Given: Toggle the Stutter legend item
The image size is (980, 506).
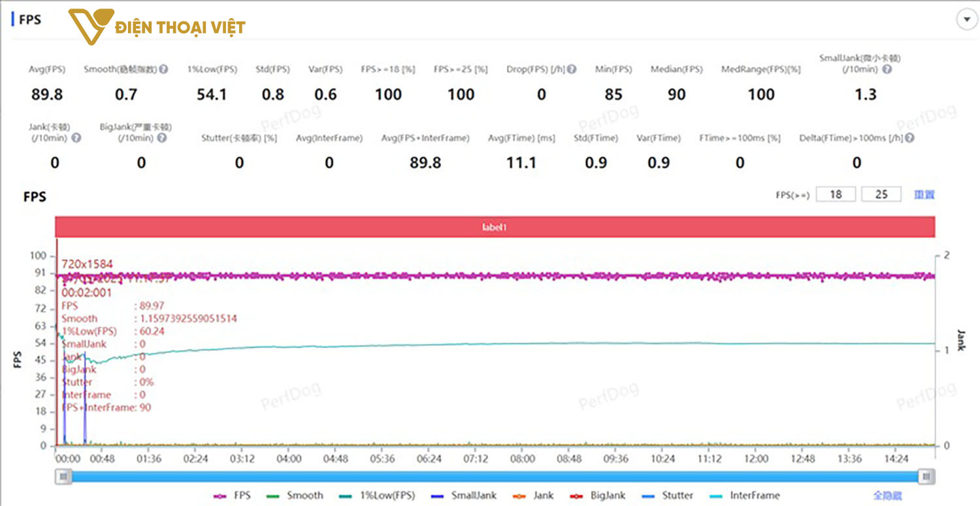Looking at the screenshot, I should 670,496.
